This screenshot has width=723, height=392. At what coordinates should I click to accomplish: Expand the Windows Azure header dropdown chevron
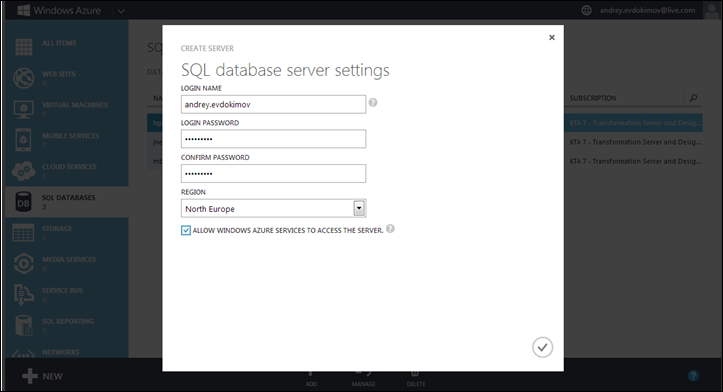121,11
